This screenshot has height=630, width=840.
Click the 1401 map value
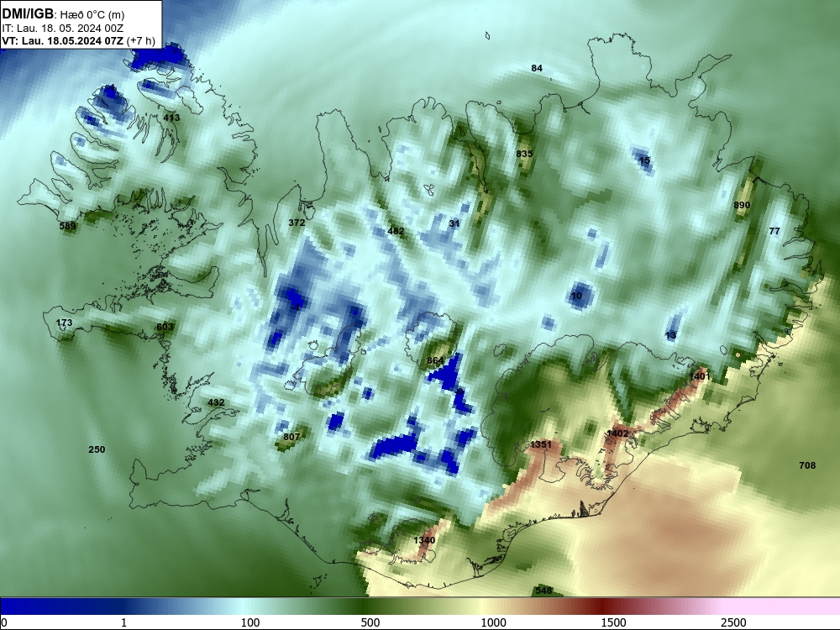pos(700,376)
